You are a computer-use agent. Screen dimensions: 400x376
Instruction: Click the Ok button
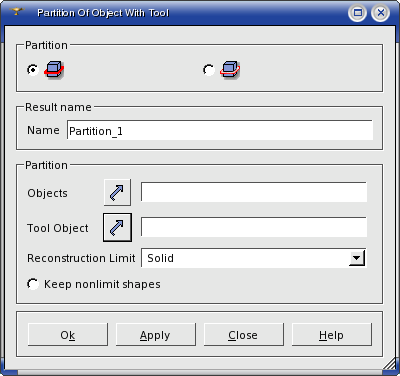point(68,334)
